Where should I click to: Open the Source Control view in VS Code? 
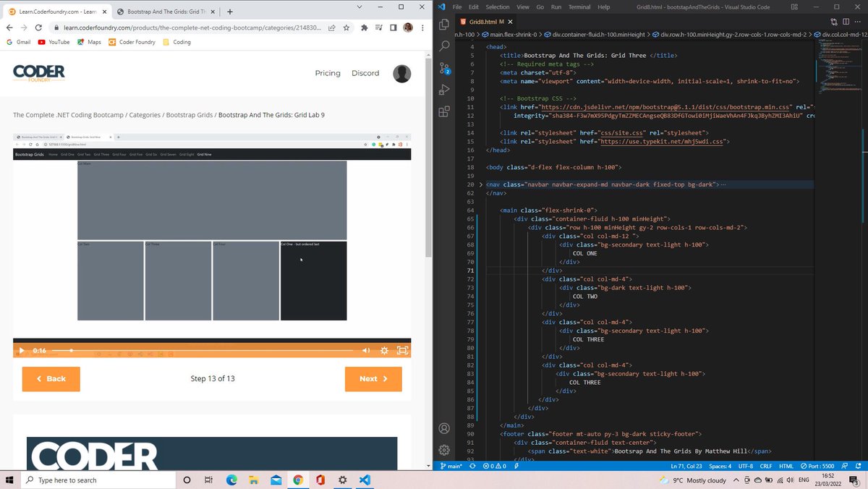tap(444, 67)
